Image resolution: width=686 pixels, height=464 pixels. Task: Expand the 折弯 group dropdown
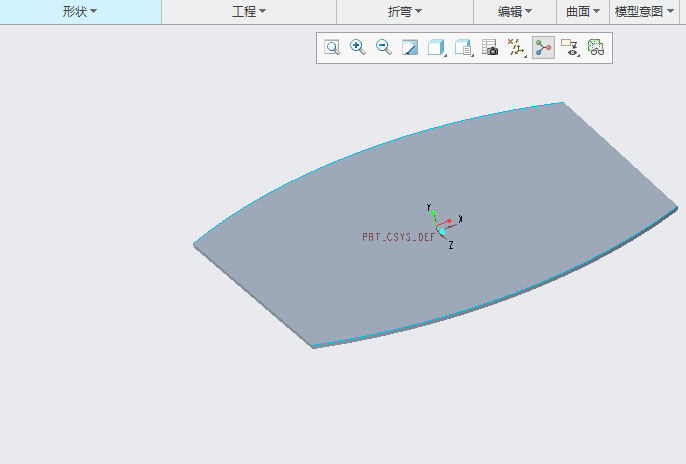pyautogui.click(x=405, y=12)
